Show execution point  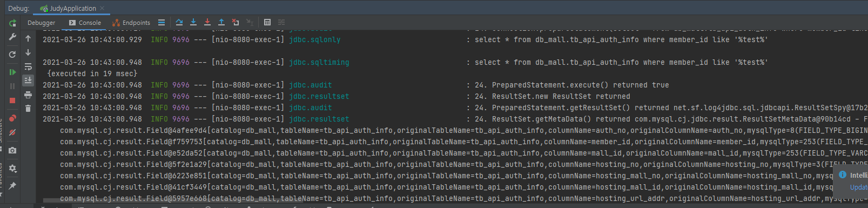tap(162, 22)
